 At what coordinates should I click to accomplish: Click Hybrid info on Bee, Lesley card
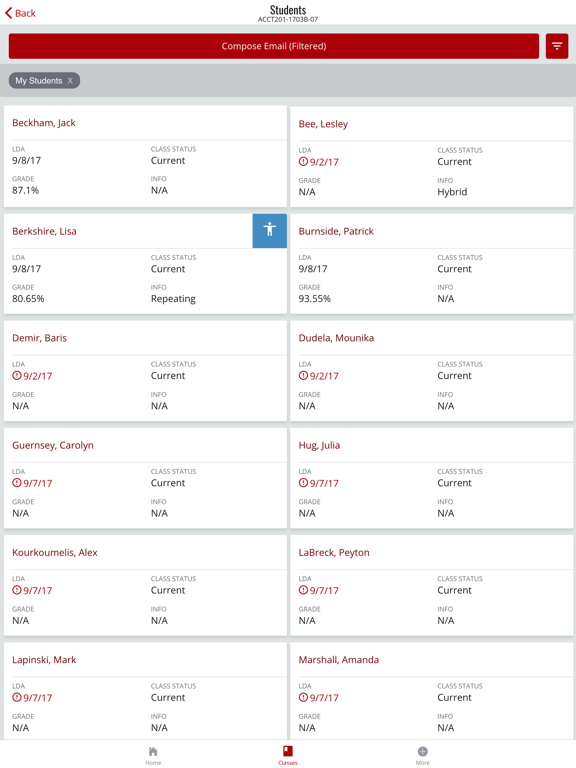(x=452, y=192)
